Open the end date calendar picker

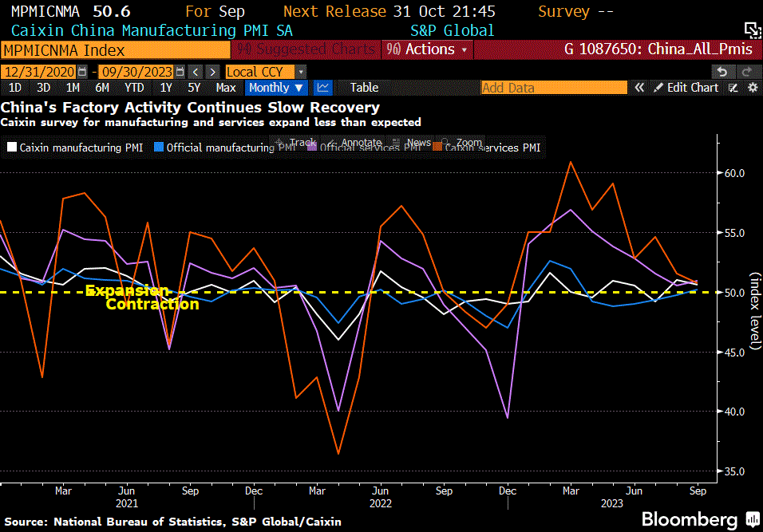[180, 72]
